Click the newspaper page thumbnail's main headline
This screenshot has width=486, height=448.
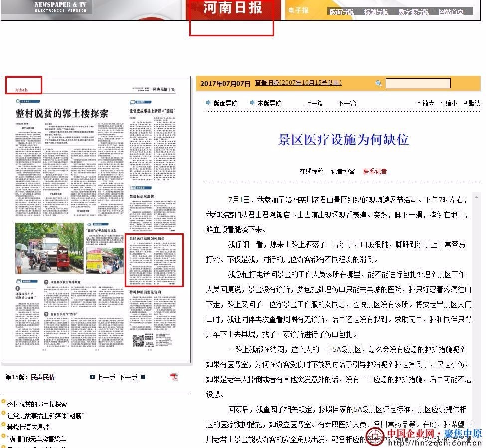click(62, 113)
